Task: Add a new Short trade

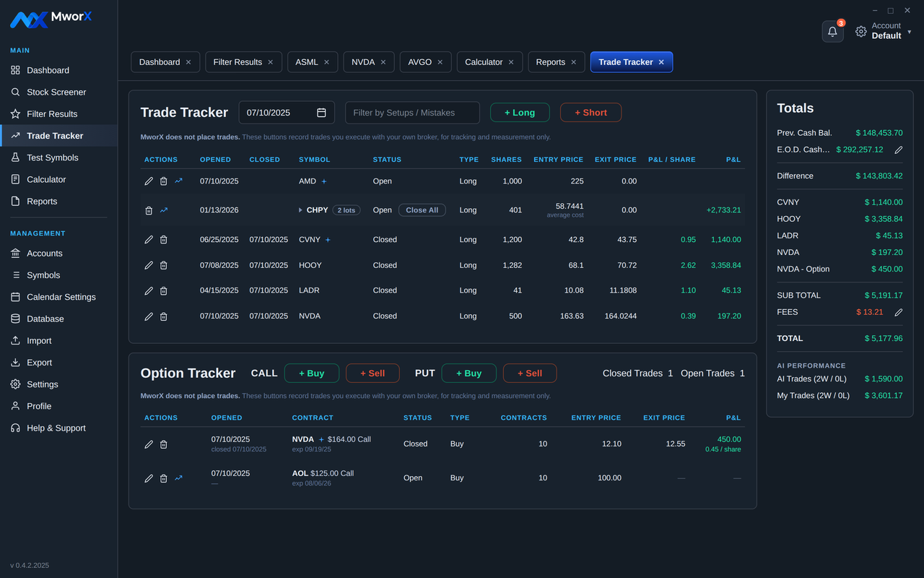Action: click(x=590, y=113)
